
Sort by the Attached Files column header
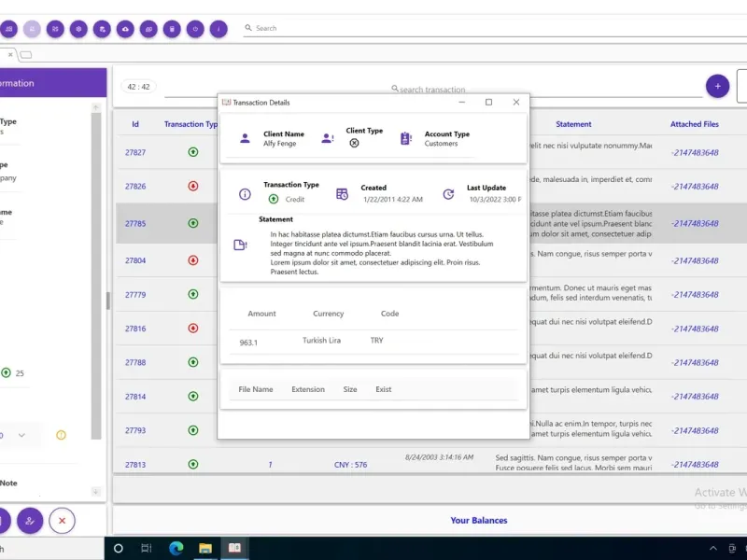point(695,124)
